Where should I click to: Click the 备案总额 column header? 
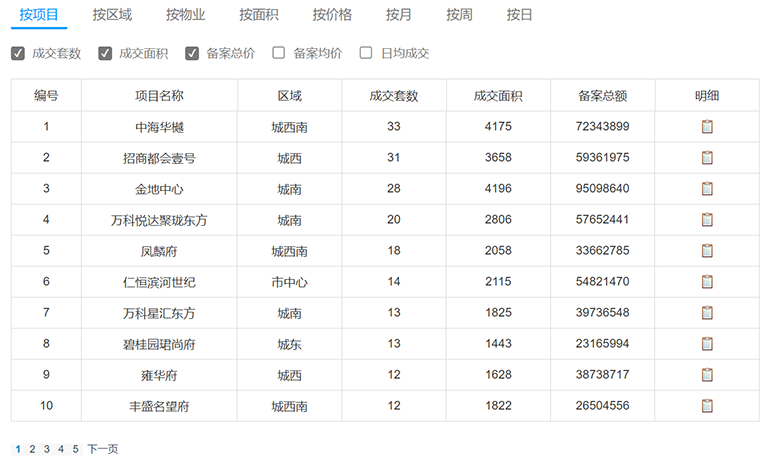tap(603, 95)
